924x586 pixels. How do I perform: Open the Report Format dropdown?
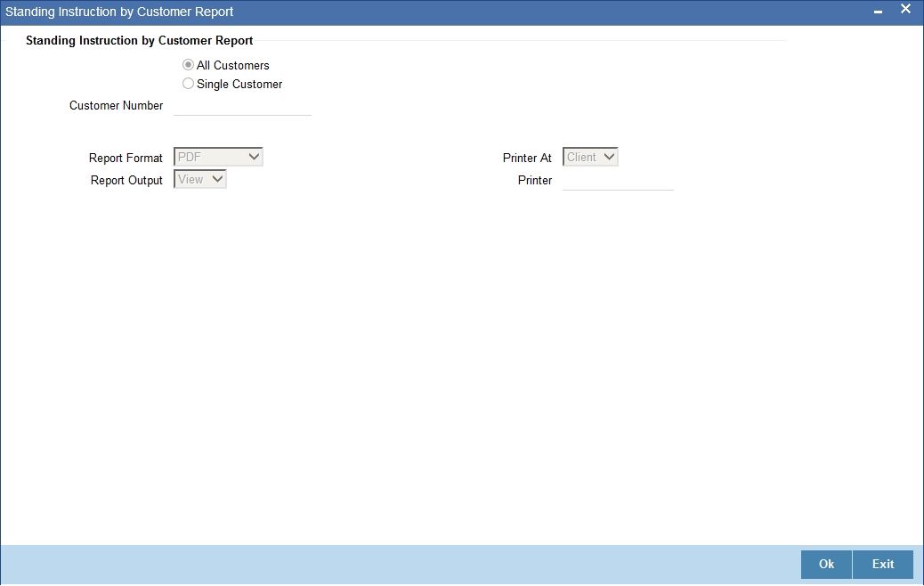tap(218, 158)
